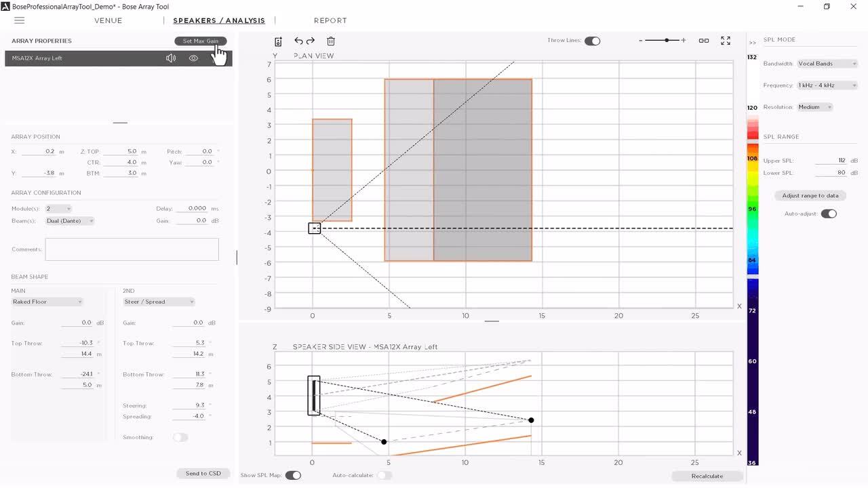Click Main beam Gain field
Image resolution: width=868 pixels, height=488 pixels.
[x=77, y=323]
